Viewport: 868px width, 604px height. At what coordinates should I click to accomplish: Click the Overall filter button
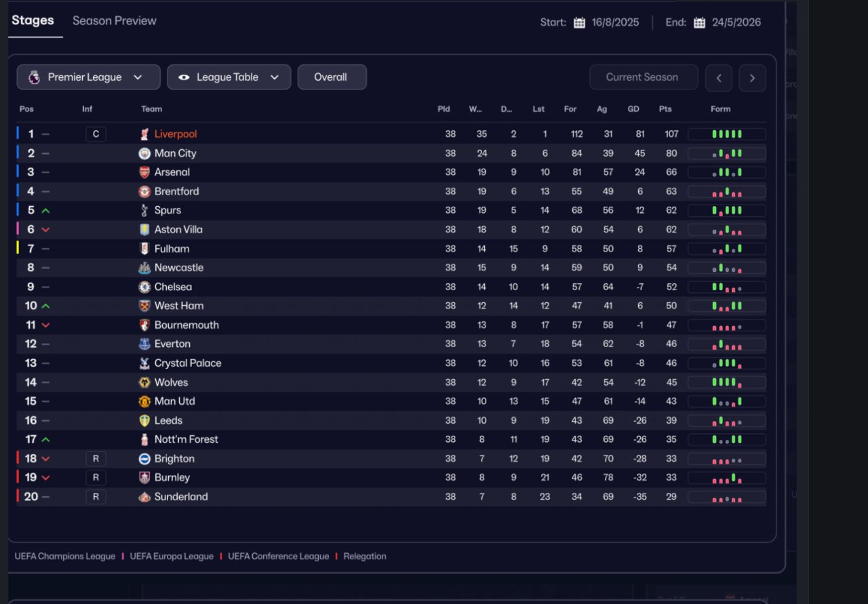(x=332, y=77)
